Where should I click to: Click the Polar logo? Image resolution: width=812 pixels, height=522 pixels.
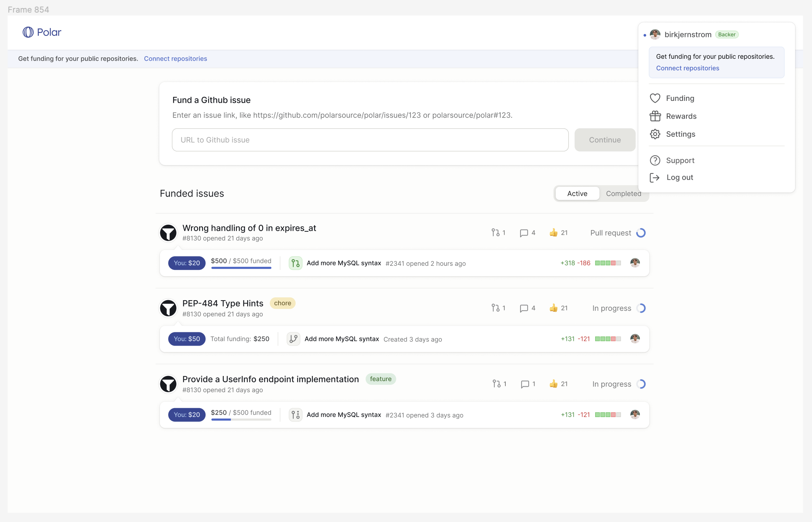[x=42, y=32]
